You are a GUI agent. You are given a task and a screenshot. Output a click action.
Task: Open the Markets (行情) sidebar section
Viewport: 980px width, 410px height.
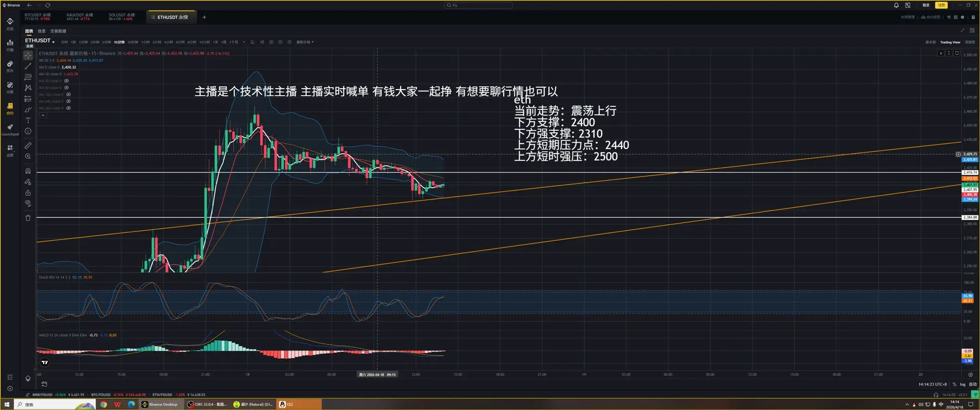[x=10, y=45]
